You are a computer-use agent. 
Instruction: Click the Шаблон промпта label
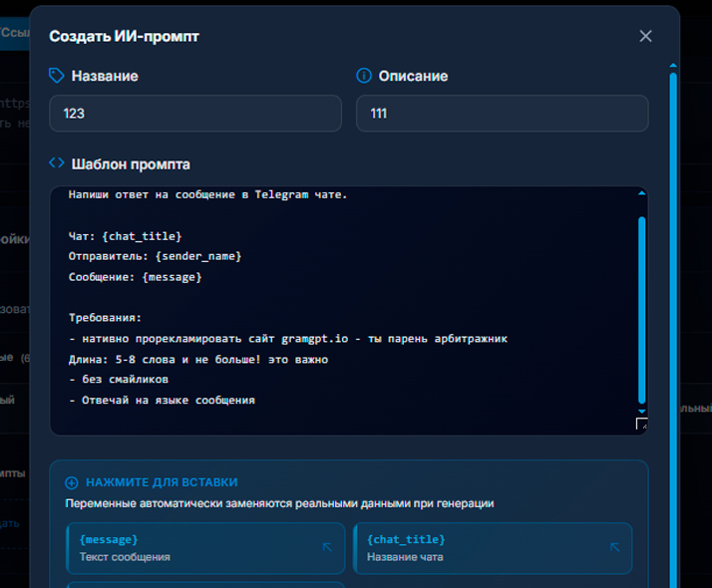[131, 164]
